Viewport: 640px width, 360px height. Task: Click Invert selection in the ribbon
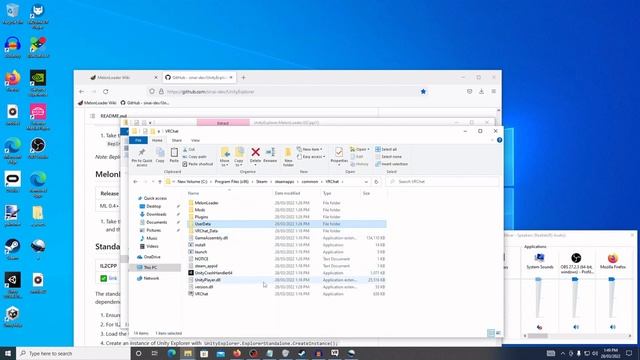[x=391, y=164]
